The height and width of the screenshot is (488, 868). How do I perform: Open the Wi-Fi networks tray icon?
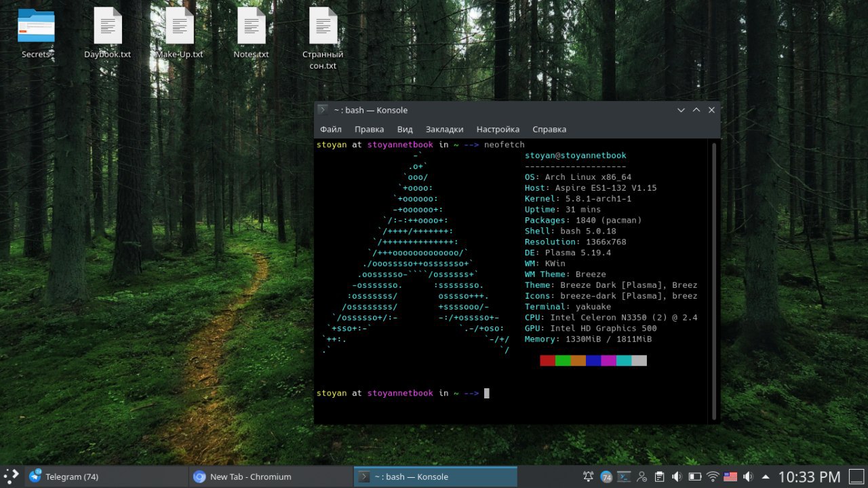(712, 476)
